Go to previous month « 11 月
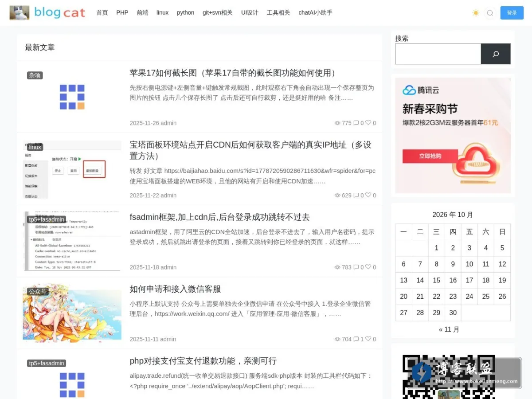Screen dimensions: 532x399 point(449,329)
